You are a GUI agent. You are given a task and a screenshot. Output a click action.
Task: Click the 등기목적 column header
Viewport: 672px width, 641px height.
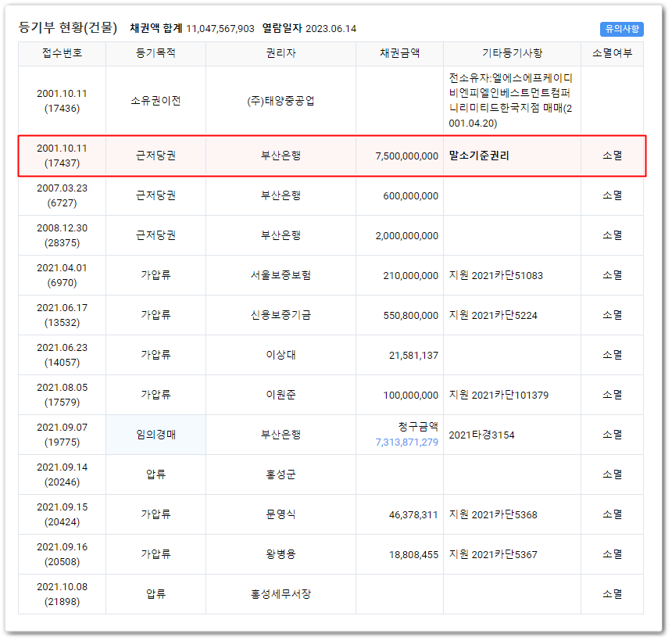click(x=155, y=53)
